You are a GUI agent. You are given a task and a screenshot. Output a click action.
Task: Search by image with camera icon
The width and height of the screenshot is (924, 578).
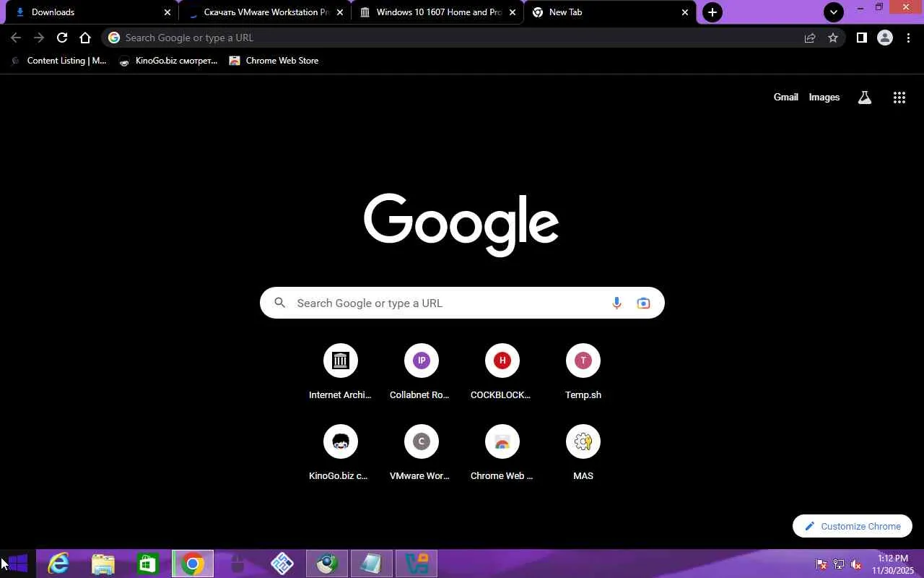(x=643, y=303)
